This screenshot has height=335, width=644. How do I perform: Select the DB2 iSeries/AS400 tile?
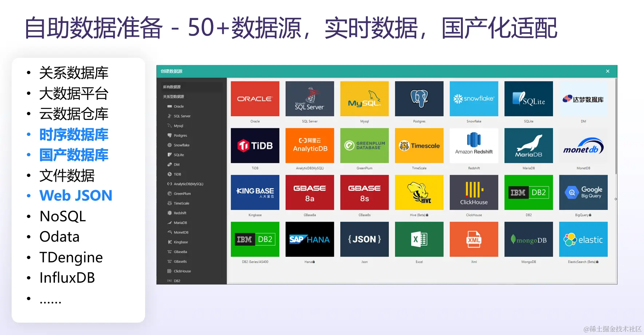tap(255, 239)
